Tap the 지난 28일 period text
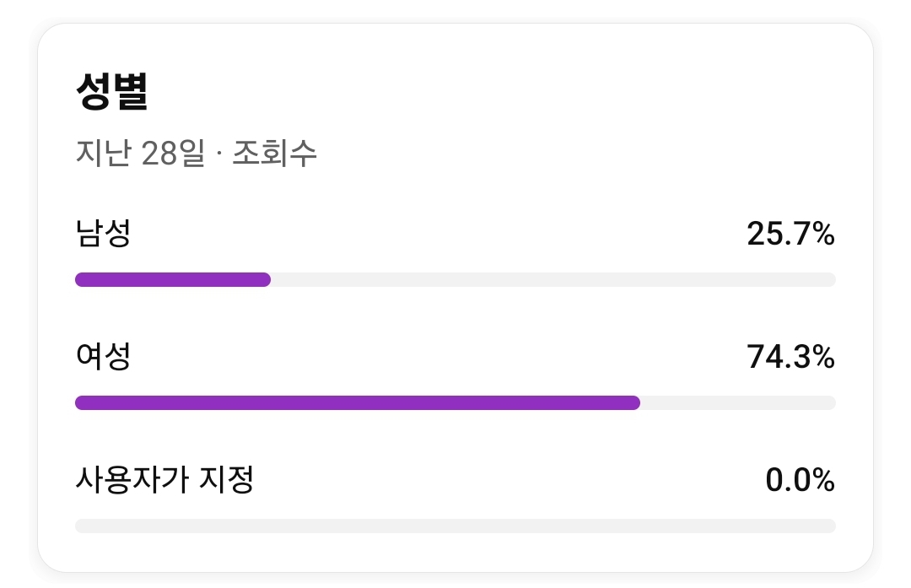This screenshot has width=911, height=588. 140,154
